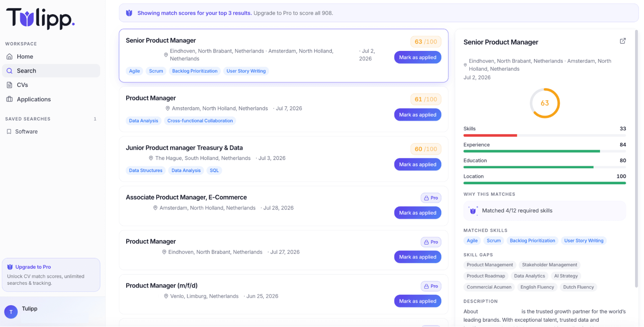Open job in new window icon

(623, 41)
